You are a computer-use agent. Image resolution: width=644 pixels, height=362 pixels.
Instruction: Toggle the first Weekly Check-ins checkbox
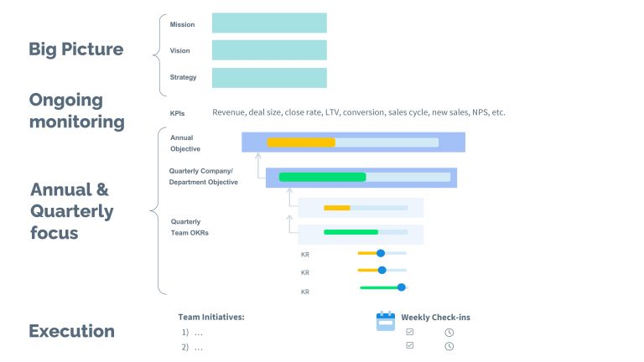[x=409, y=332]
